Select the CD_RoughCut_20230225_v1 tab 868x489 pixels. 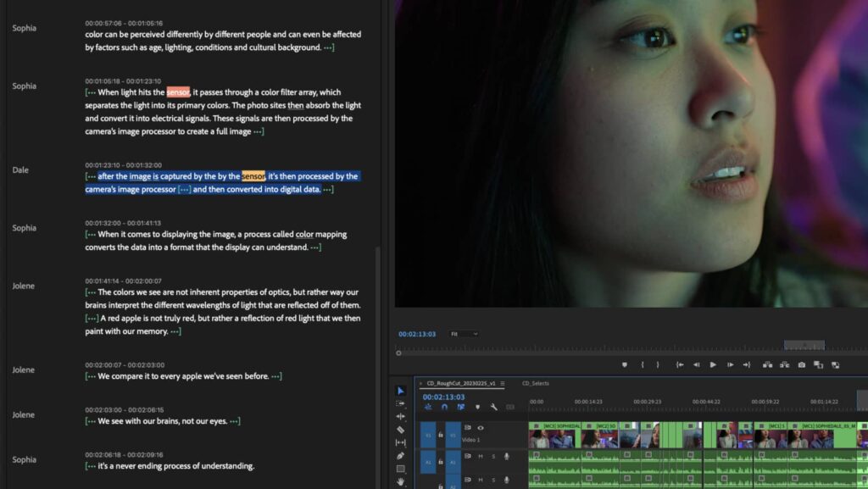[x=461, y=384]
